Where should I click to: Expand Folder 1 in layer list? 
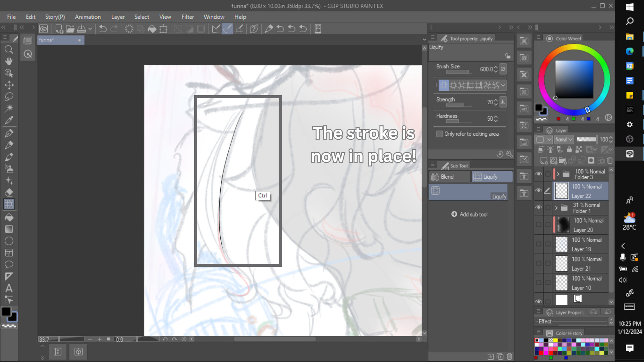[556, 208]
